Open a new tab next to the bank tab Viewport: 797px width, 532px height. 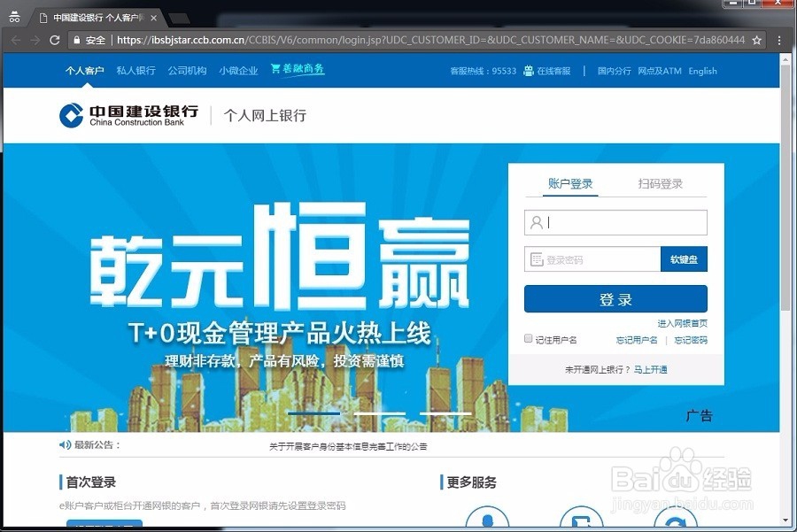pyautogui.click(x=179, y=19)
